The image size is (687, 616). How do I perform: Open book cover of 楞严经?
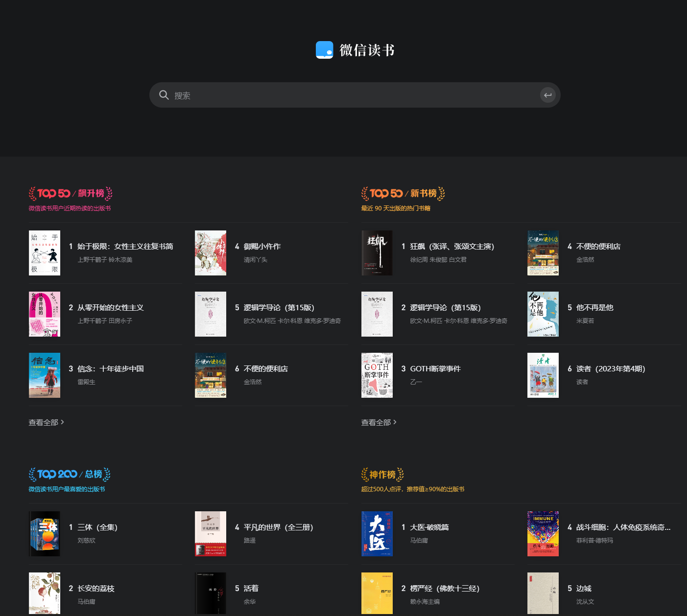pyautogui.click(x=377, y=593)
